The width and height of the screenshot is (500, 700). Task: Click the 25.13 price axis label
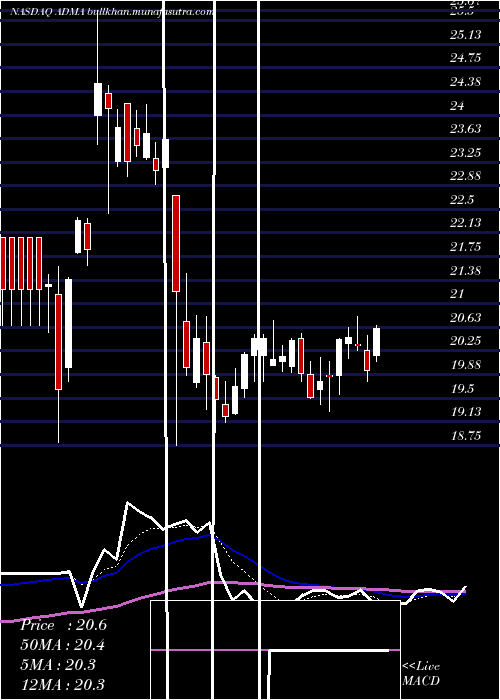point(466,35)
